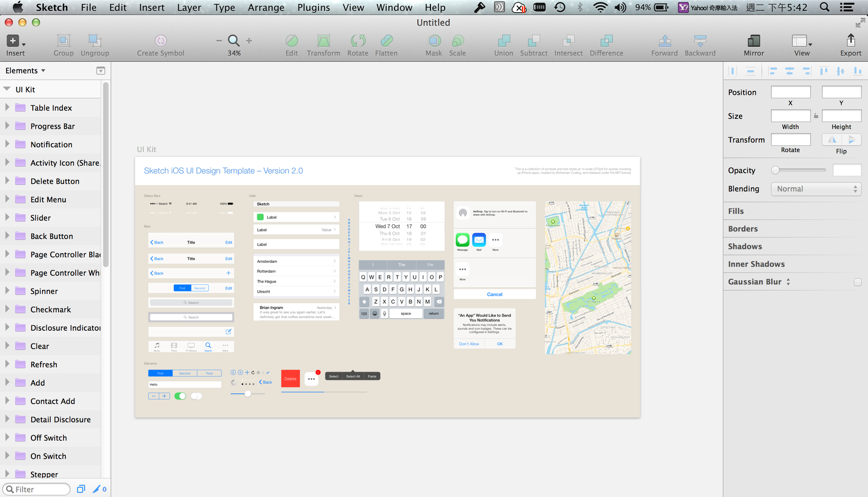868x497 pixels.
Task: Click the Group toolbar icon
Action: point(63,41)
